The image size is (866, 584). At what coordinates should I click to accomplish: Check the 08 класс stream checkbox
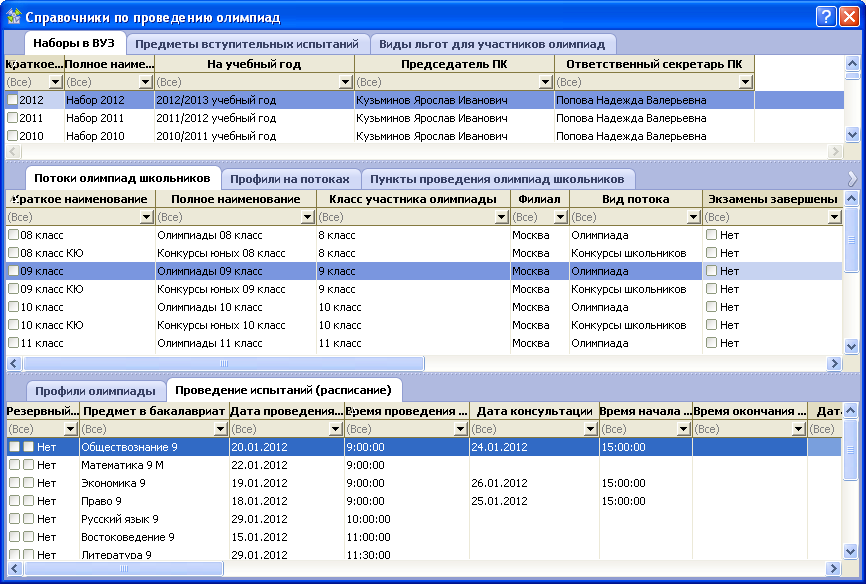[13, 235]
